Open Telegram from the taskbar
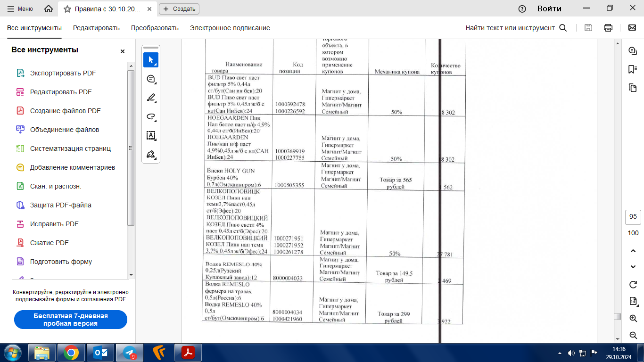 [x=129, y=353]
